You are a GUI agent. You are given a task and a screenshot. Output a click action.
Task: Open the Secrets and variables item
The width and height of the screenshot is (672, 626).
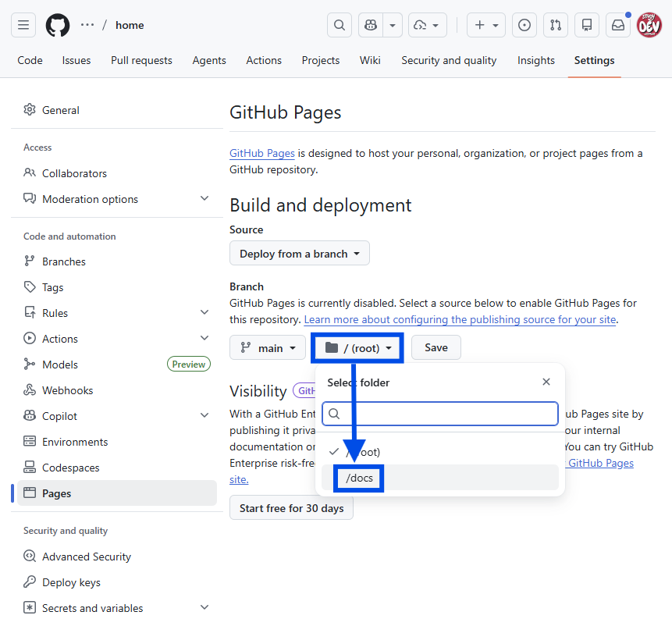[x=92, y=608]
